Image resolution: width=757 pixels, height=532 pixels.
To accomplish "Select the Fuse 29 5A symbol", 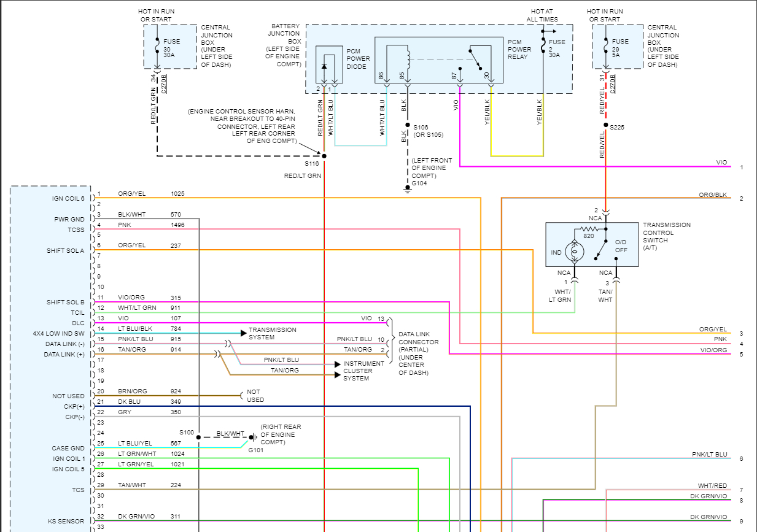I will 607,48.
